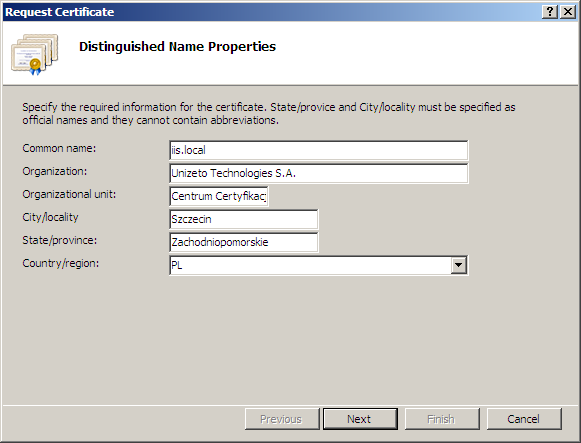The width and height of the screenshot is (581, 443).
Task: Close the Request Certificate dialog
Action: click(x=568, y=12)
